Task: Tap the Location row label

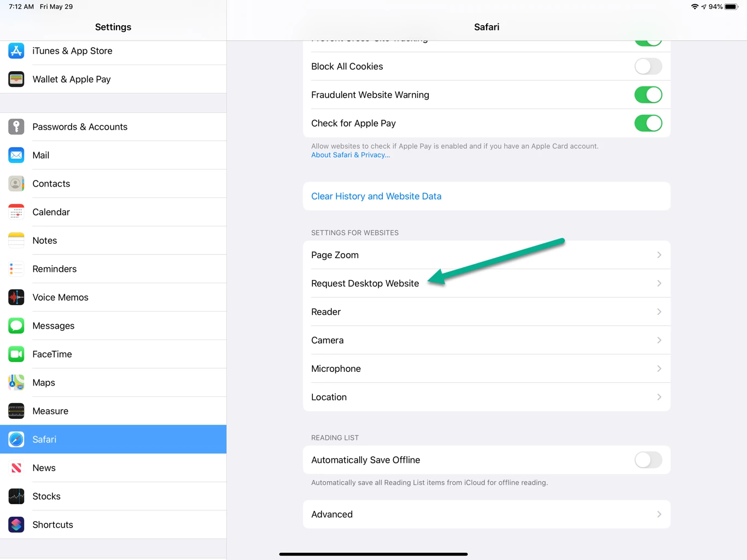Action: [329, 397]
